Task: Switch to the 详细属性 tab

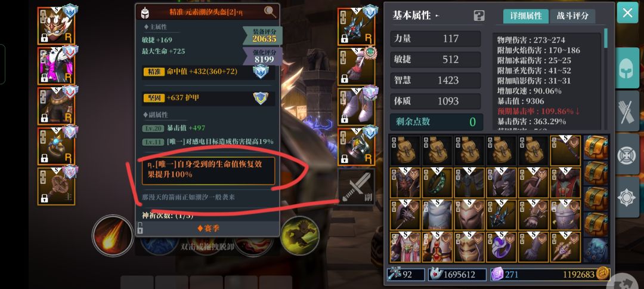Action: [526, 16]
